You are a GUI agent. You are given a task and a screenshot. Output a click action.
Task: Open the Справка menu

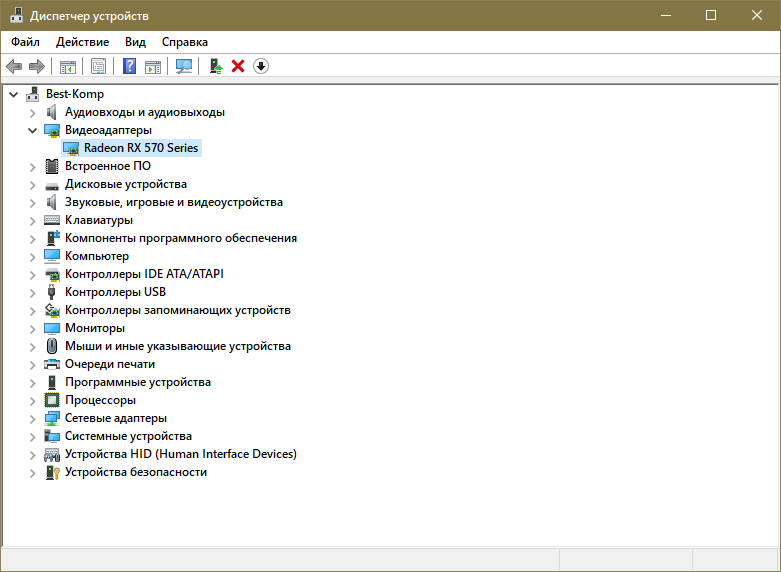185,42
